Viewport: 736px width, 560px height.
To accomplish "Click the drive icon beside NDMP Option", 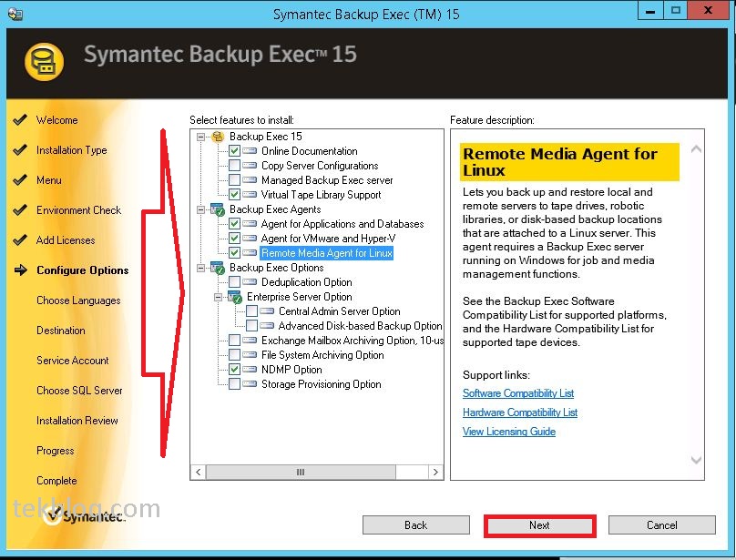I will point(250,370).
